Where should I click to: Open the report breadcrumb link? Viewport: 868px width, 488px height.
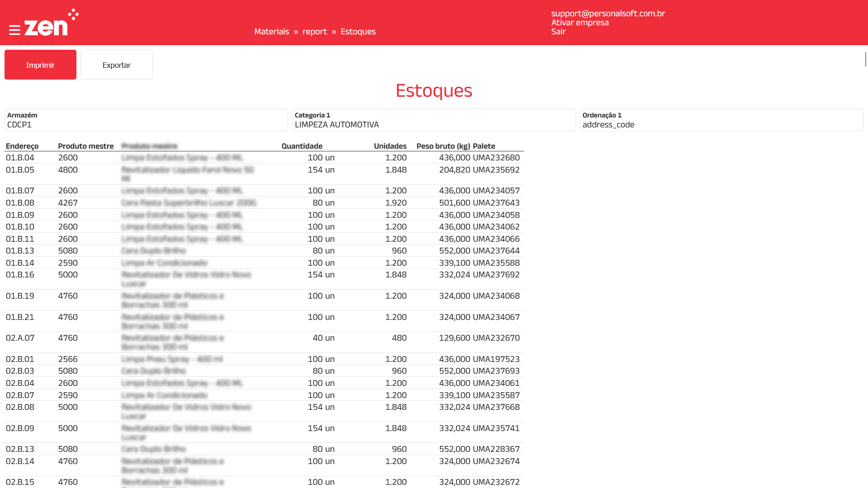(x=314, y=32)
